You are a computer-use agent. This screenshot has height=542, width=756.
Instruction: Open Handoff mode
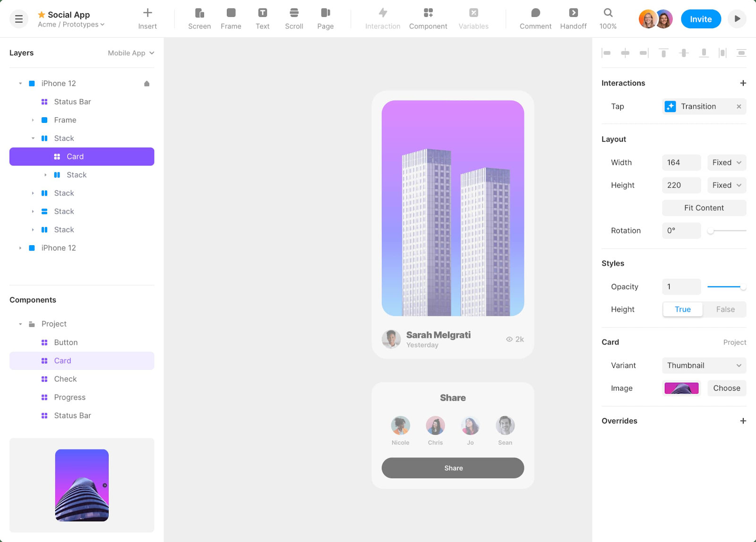[573, 18]
